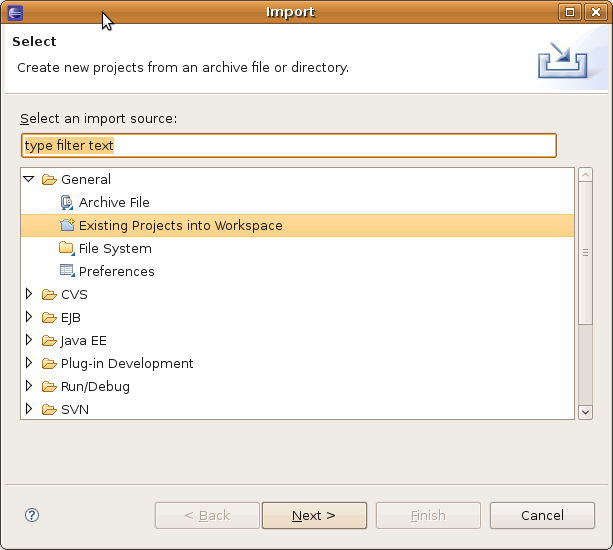Select the Preferences import source

pyautogui.click(x=116, y=271)
